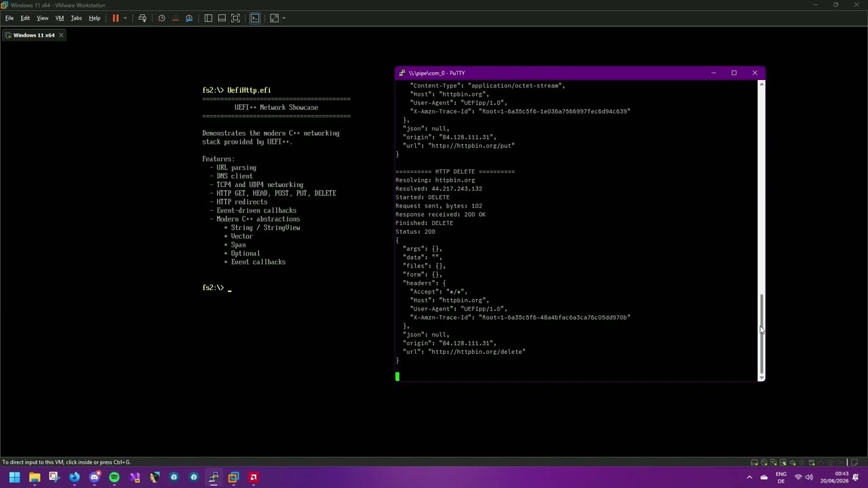Close the Windows 11 x64 tab

(x=60, y=35)
